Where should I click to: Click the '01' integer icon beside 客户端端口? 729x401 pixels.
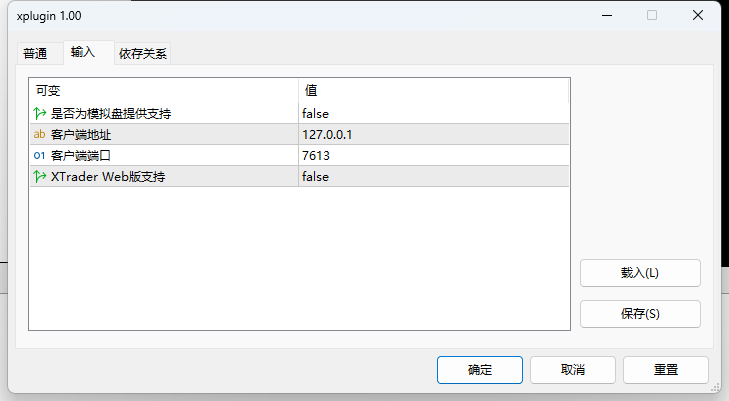tap(40, 155)
